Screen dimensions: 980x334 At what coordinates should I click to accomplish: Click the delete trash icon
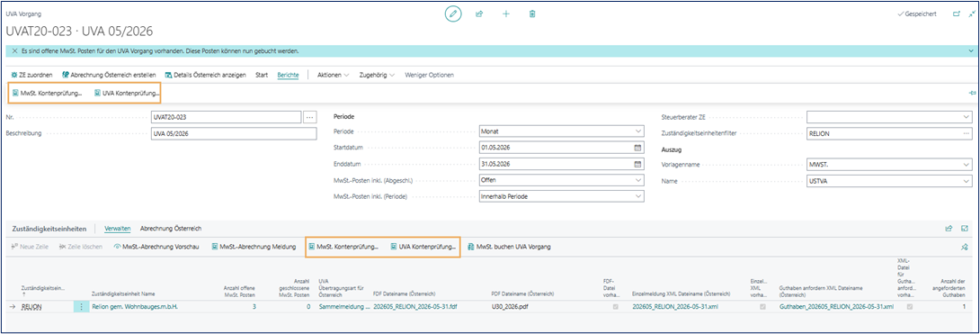tap(532, 14)
